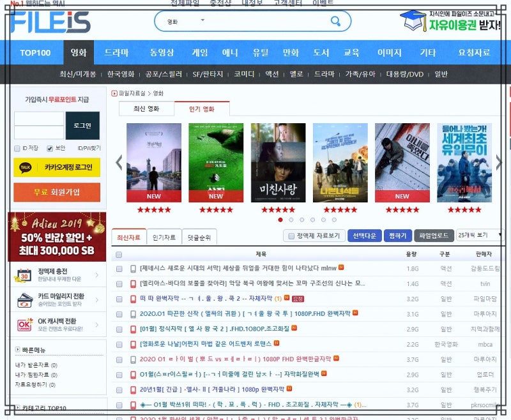Click the 무료 회원가입 button
This screenshot has width=511, height=420.
click(57, 192)
